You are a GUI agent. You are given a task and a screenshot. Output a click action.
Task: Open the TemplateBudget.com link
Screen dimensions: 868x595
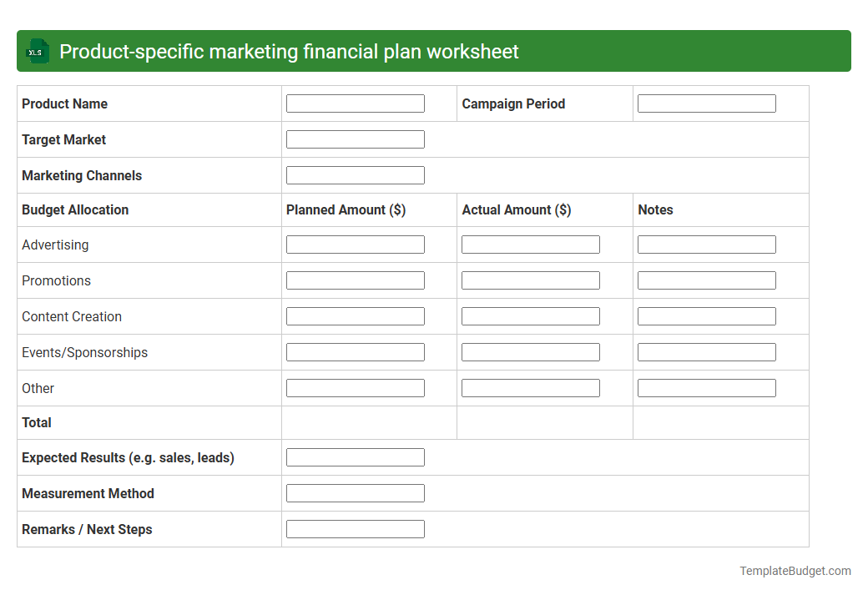tap(795, 571)
